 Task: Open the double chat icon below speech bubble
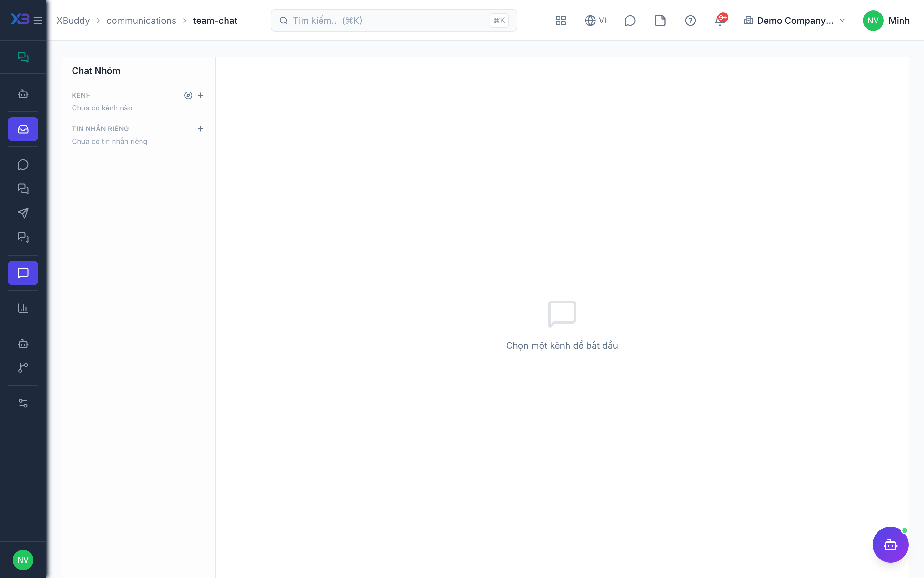coord(23,189)
